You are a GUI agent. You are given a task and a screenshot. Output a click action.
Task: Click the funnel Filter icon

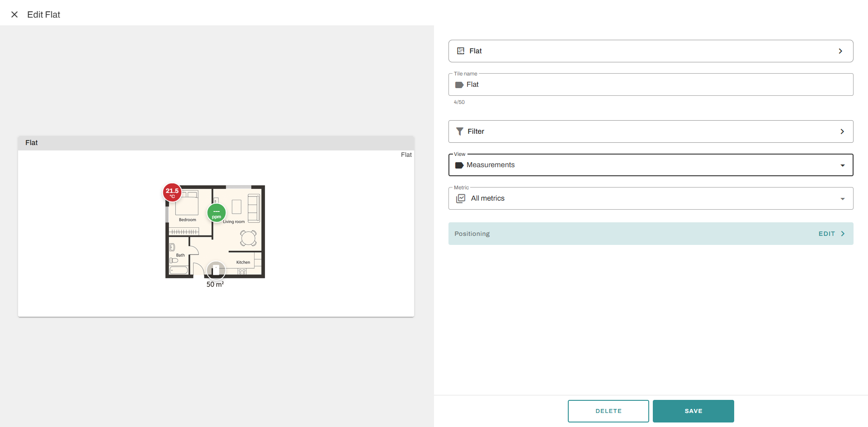pos(460,131)
